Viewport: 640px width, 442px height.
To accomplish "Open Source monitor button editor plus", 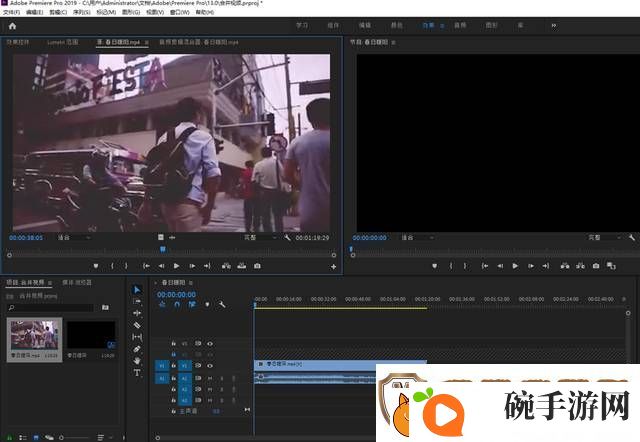I will (333, 267).
